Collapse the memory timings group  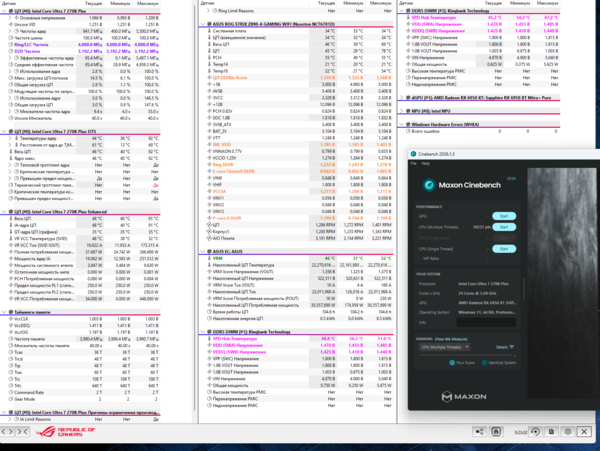click(4, 312)
